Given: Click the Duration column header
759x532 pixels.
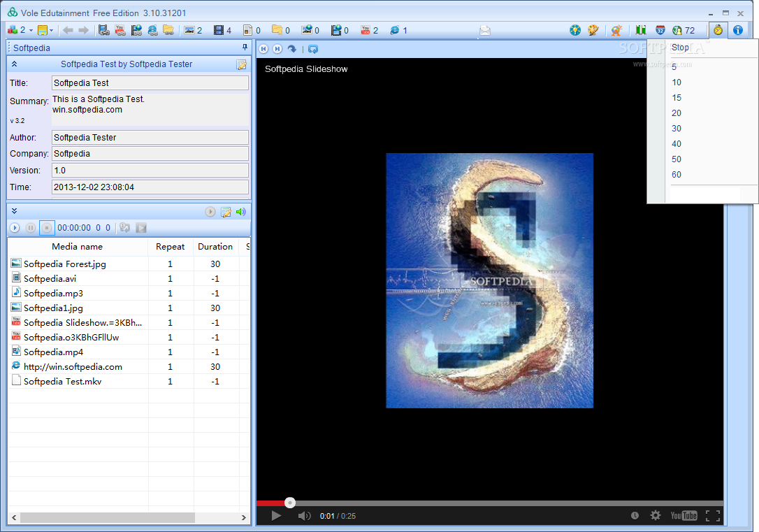Looking at the screenshot, I should [215, 246].
